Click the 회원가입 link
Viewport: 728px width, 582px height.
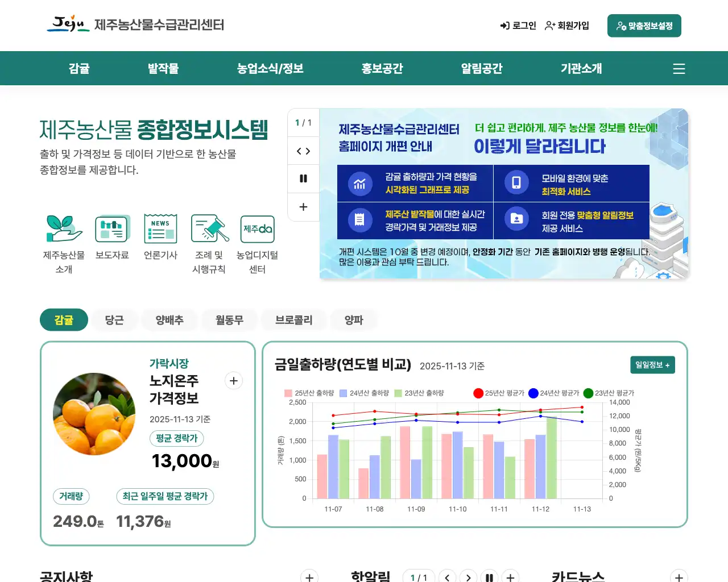tap(566, 26)
